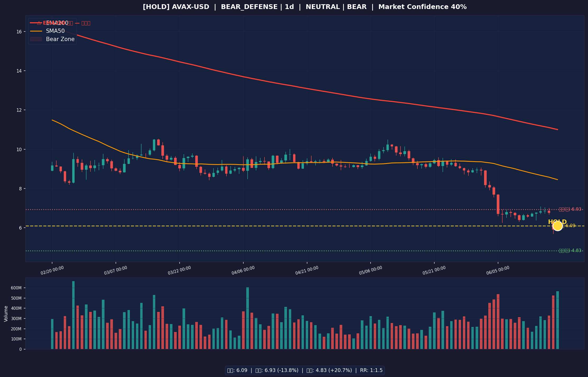
Task: Click the price axis label 12
Action: tap(19, 110)
